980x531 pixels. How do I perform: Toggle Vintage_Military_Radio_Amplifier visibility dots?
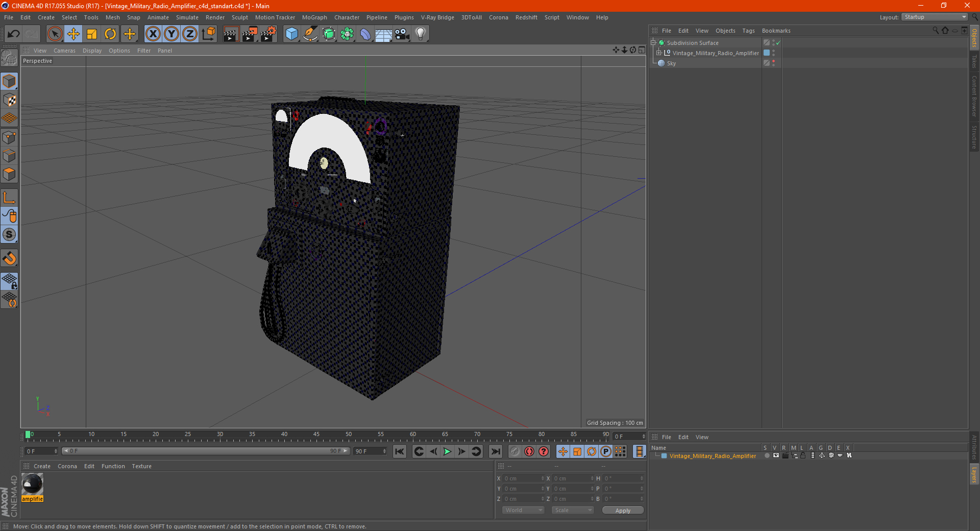click(774, 53)
